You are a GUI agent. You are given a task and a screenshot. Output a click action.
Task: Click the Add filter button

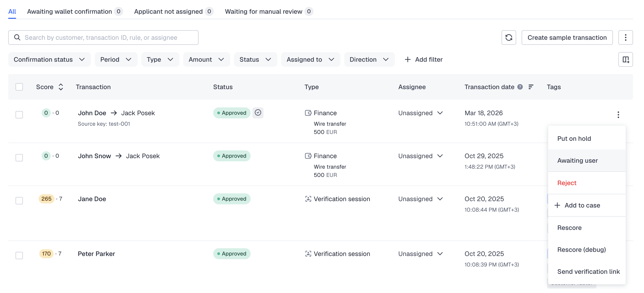point(424,59)
